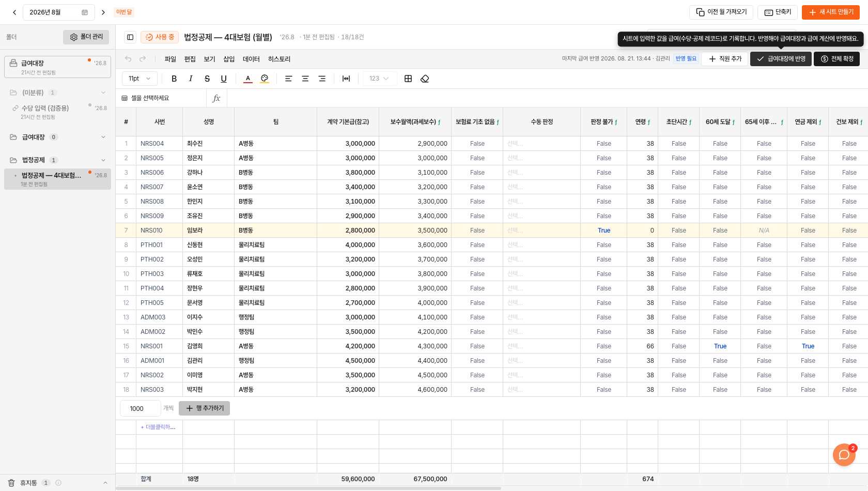Viewport: 868px width, 491px height.
Task: Select 수당 입력 (검증용) sheet
Action: (57, 112)
